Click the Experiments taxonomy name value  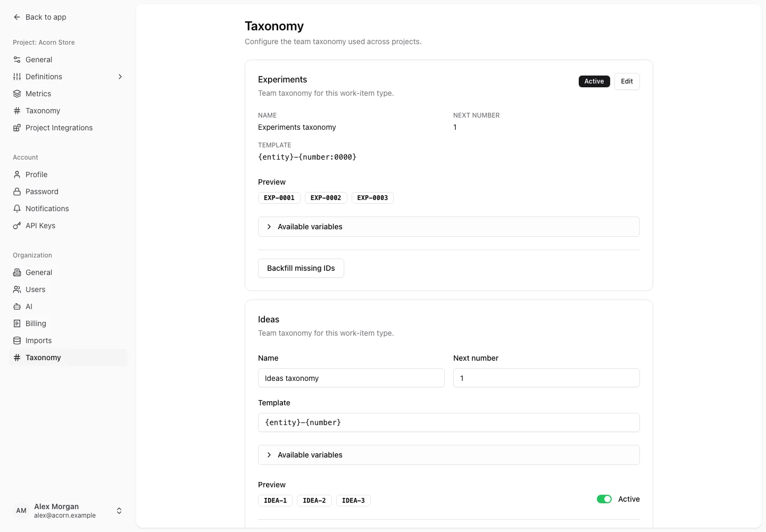click(x=297, y=127)
